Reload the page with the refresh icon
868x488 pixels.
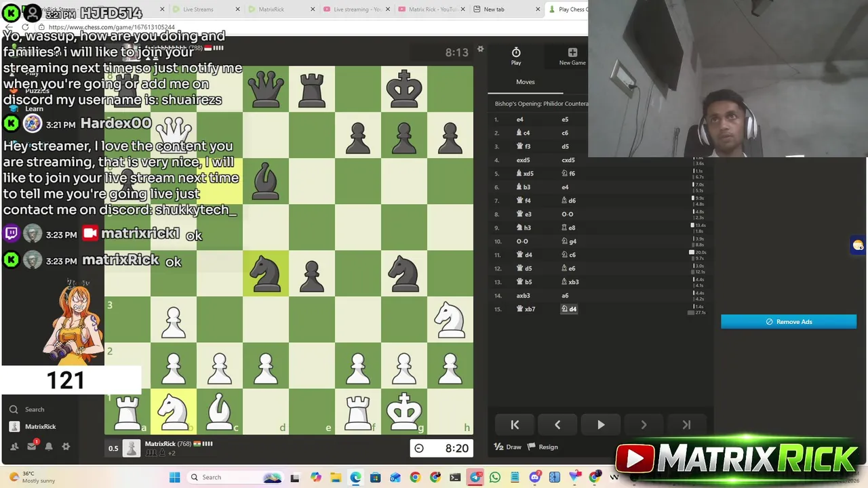coord(24,27)
